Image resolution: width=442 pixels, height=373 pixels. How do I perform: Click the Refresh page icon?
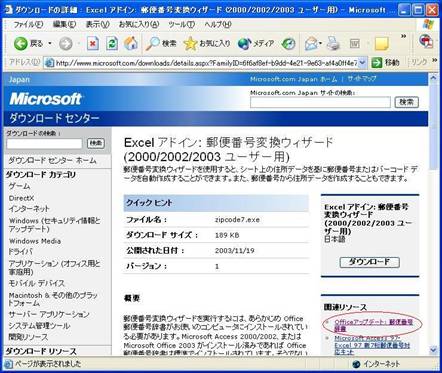(112, 44)
